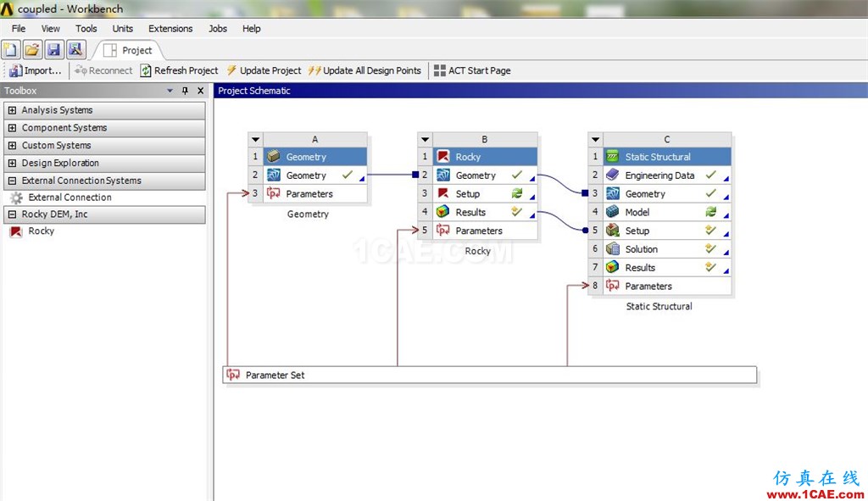Open the Toolbox panel dropdown arrow

170,91
